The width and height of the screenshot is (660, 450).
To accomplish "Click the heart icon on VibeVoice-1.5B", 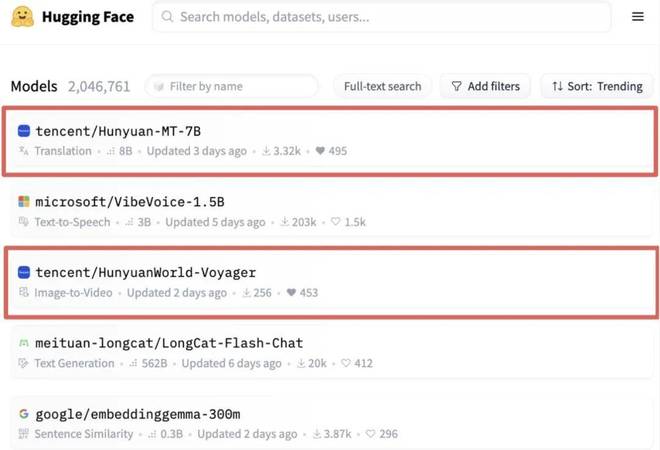I will coord(337,222).
